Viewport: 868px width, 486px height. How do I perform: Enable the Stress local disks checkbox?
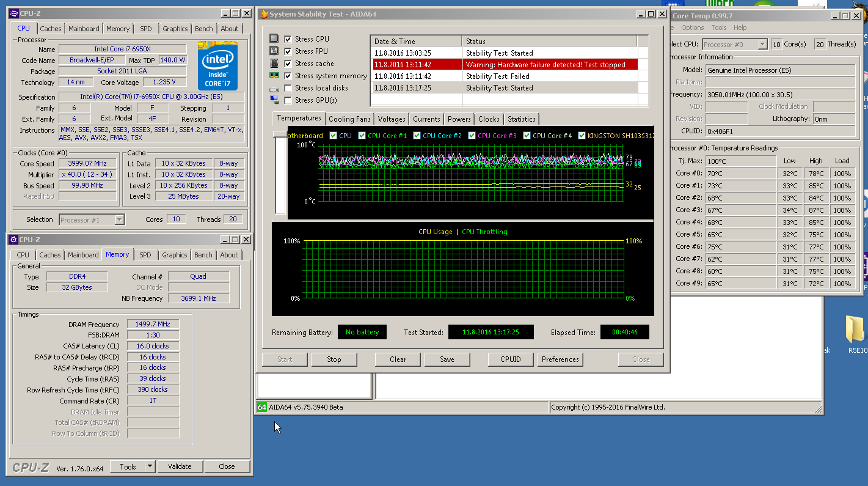(288, 88)
